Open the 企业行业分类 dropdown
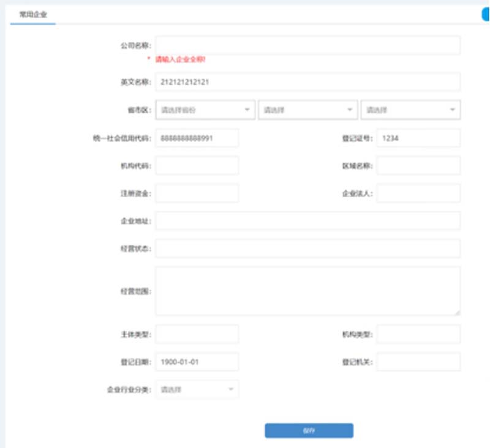The width and height of the screenshot is (490, 448). pyautogui.click(x=197, y=389)
